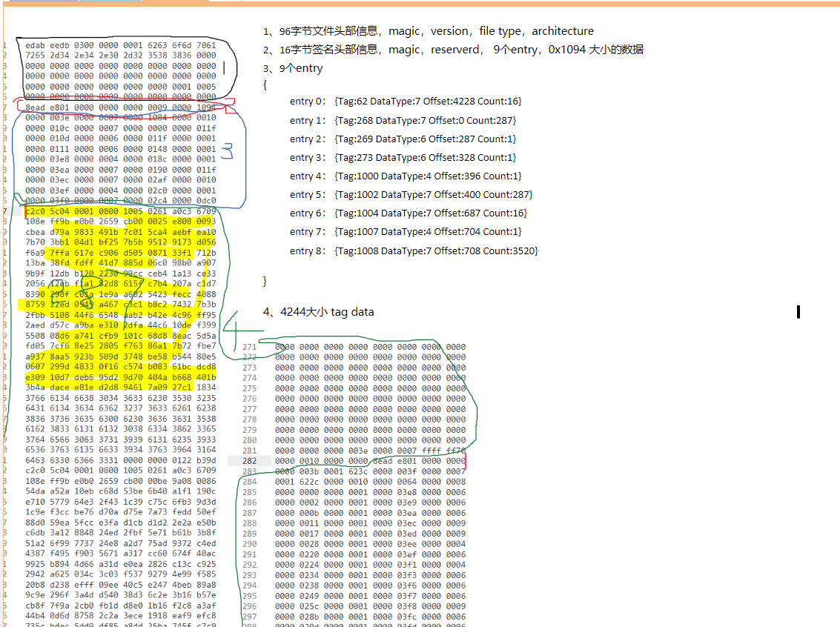The height and width of the screenshot is (627, 840).
Task: Select hex row starting "54da a52a 10eb"
Action: [121, 491]
